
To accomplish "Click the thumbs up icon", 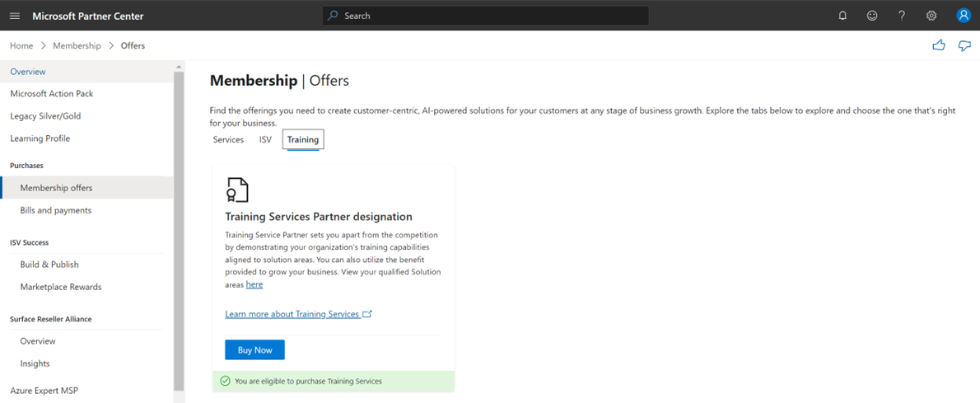I will (939, 46).
